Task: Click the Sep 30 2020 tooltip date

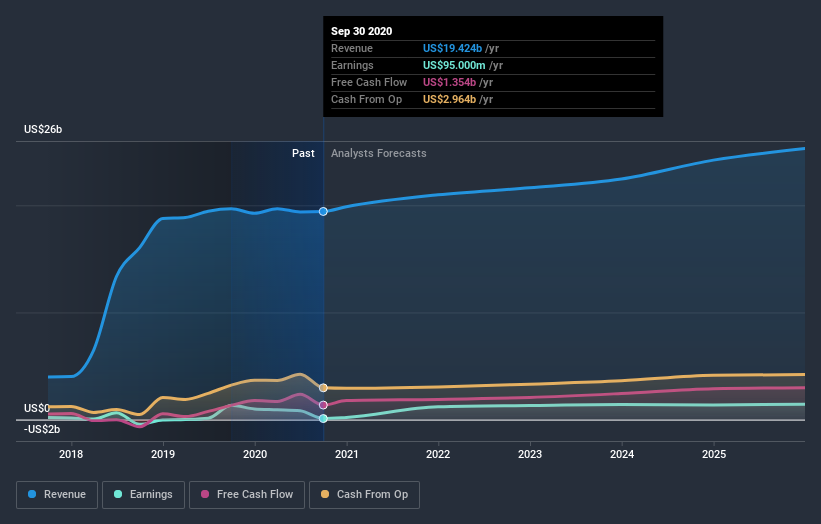Action: [x=361, y=31]
